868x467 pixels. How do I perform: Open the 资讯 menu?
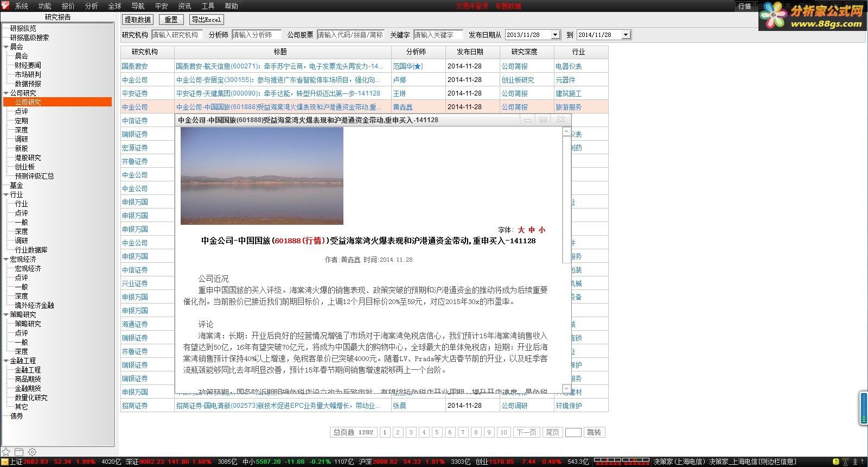pyautogui.click(x=185, y=6)
